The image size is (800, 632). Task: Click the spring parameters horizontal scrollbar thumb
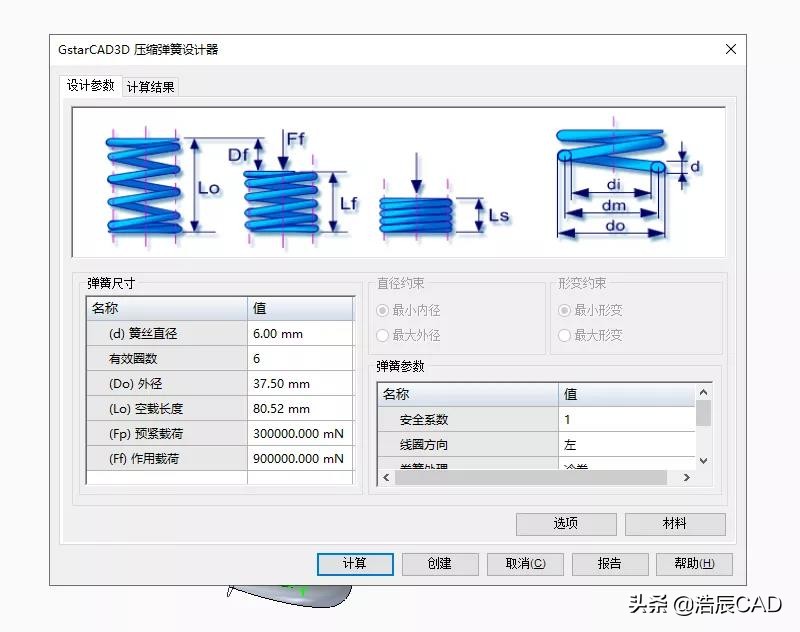pos(531,477)
